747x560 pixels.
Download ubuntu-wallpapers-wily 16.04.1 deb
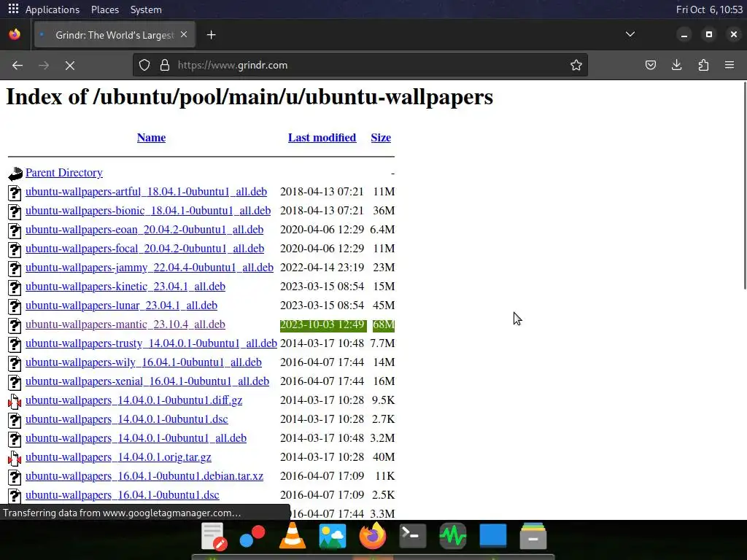coord(144,363)
